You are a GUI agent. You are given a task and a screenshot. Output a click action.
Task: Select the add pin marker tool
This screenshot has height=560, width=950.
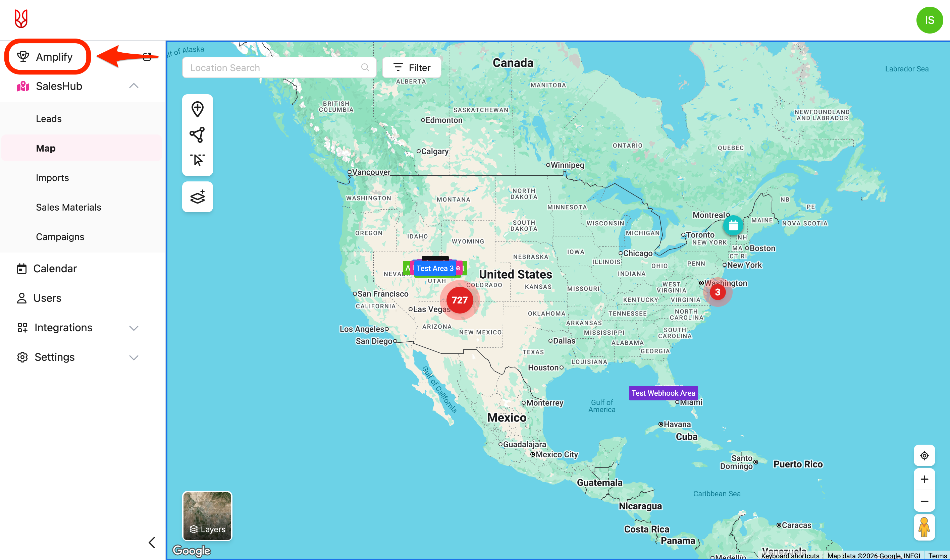coord(197,109)
